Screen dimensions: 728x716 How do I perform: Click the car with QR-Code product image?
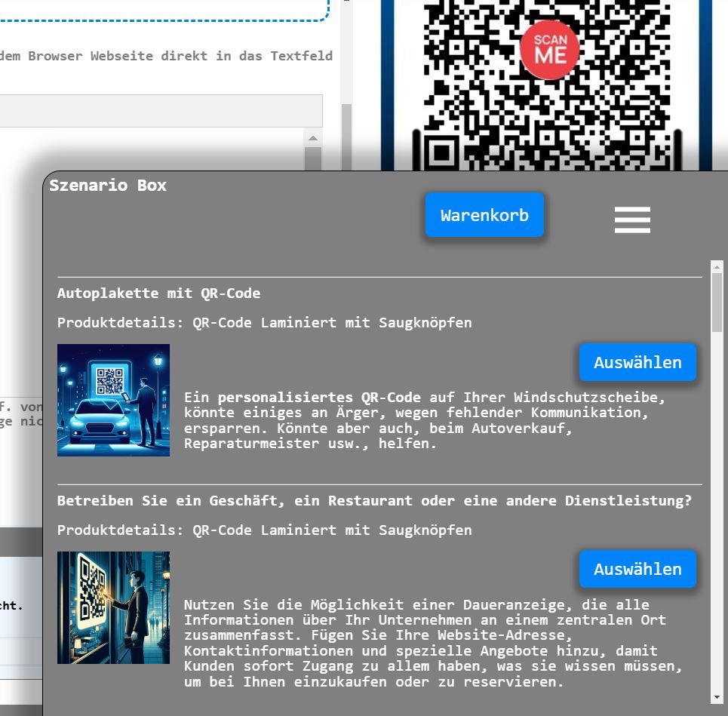[113, 400]
